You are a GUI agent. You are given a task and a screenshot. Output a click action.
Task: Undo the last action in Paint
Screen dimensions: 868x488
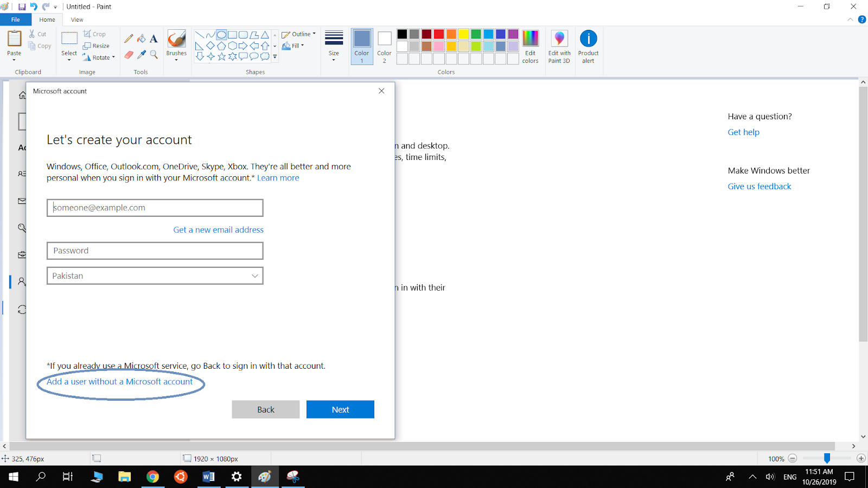(x=34, y=7)
